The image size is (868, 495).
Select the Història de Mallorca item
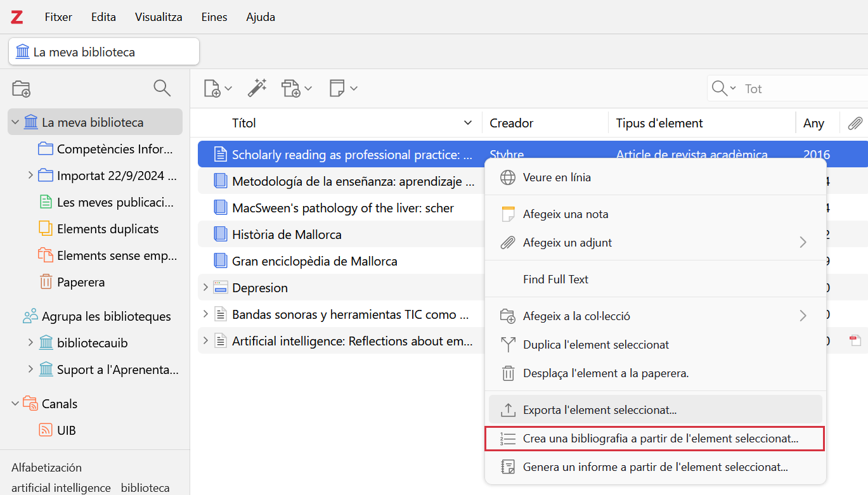pos(287,235)
